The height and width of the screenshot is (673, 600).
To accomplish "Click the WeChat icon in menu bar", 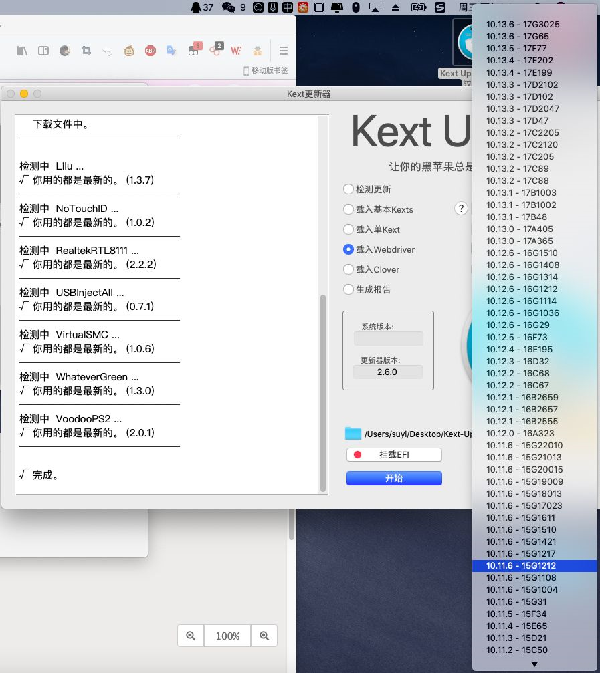I will click(x=229, y=7).
